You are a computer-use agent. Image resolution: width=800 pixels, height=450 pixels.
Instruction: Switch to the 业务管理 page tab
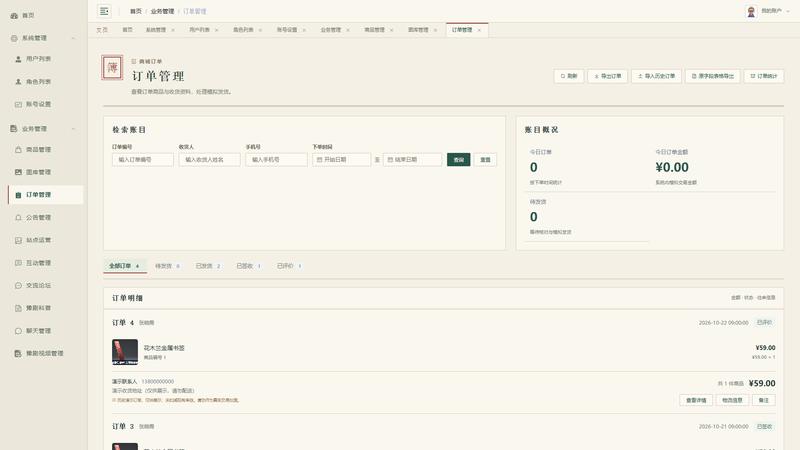click(x=331, y=30)
